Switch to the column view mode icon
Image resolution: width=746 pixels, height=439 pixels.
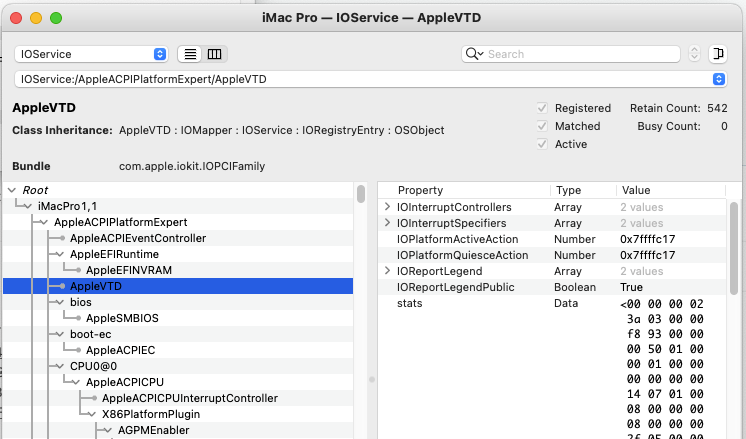[x=215, y=54]
